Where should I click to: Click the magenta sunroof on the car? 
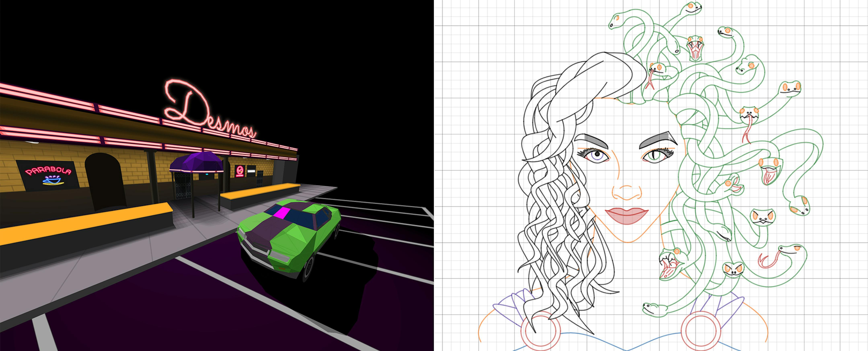click(x=281, y=213)
